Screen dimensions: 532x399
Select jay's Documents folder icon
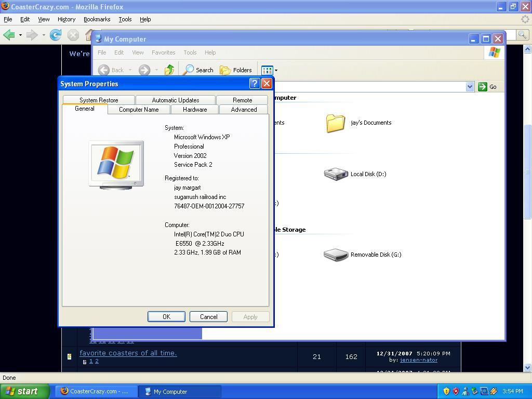click(335, 123)
